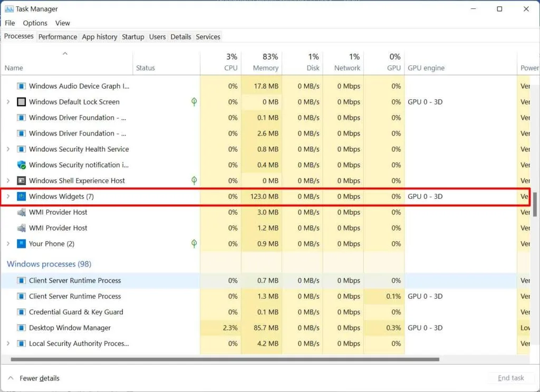Expand the Windows Shell Experience Host process
540x392 pixels.
(8, 180)
